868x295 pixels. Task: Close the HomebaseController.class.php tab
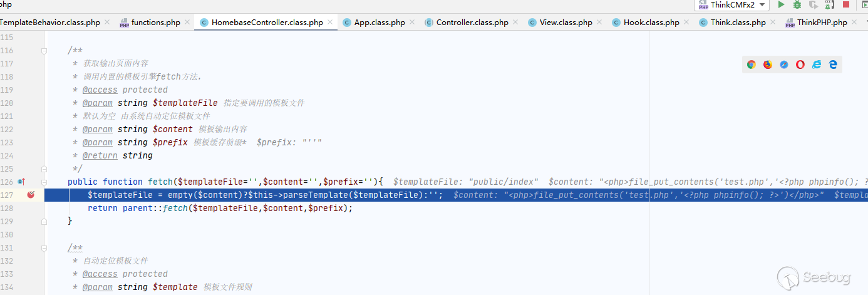point(330,23)
